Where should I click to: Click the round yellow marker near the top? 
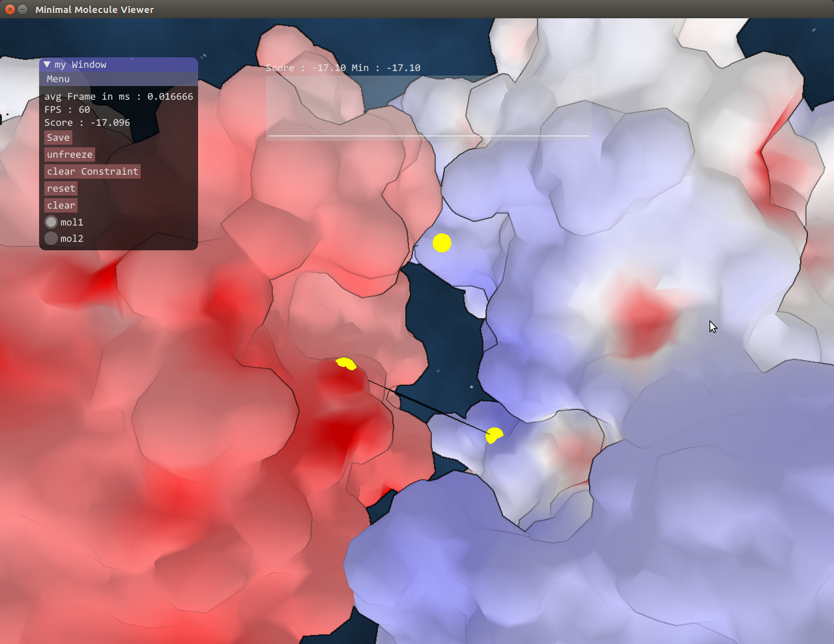tap(442, 242)
